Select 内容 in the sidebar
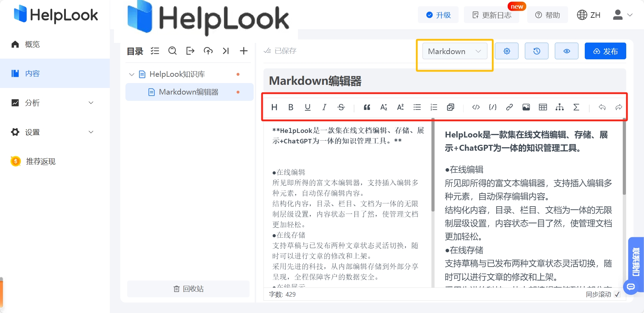This screenshot has height=313, width=644. 55,73
